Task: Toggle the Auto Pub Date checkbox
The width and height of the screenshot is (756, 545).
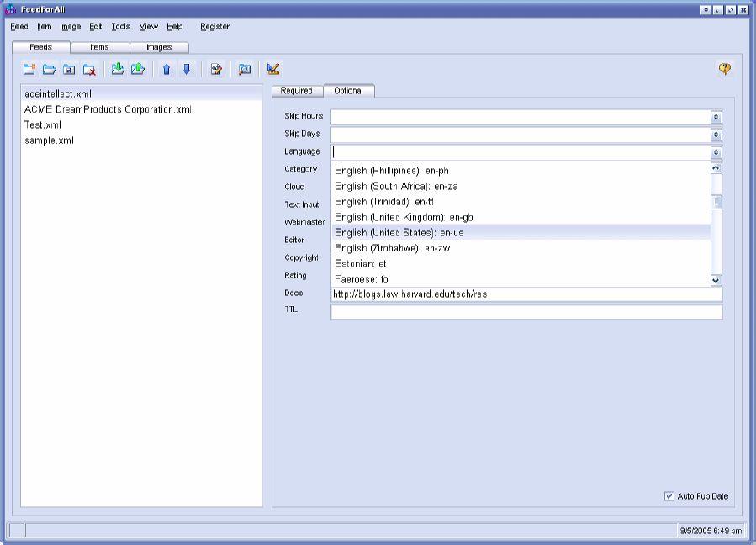Action: coord(669,496)
